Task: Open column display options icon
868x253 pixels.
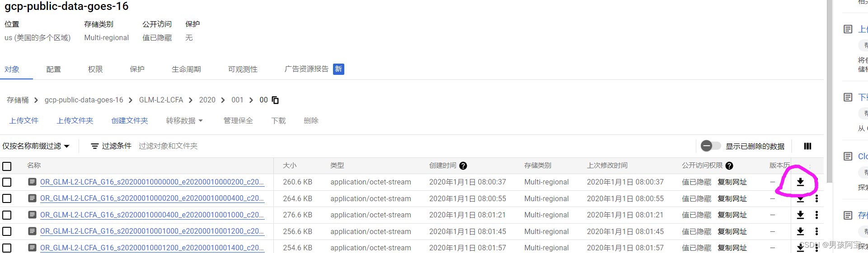Action: [808, 146]
